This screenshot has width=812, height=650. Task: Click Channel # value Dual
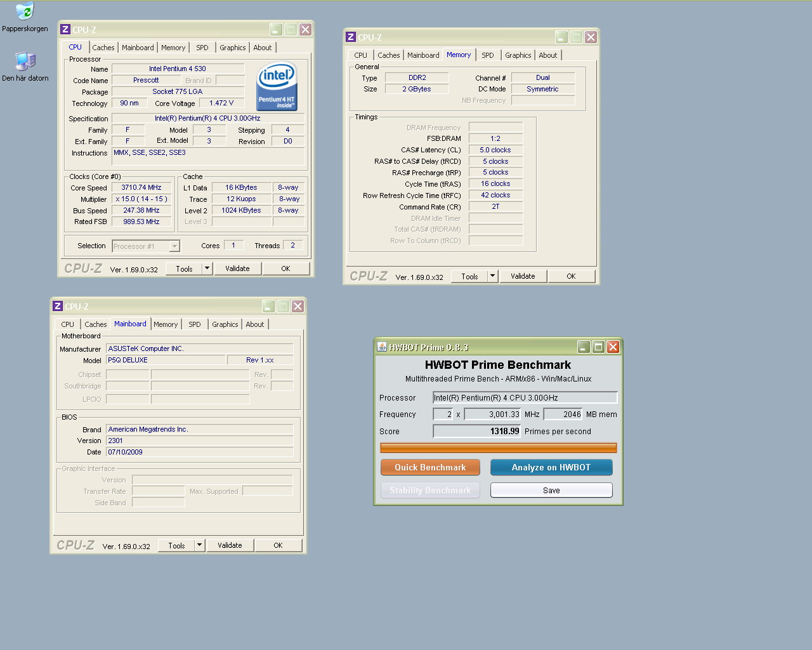(x=543, y=77)
